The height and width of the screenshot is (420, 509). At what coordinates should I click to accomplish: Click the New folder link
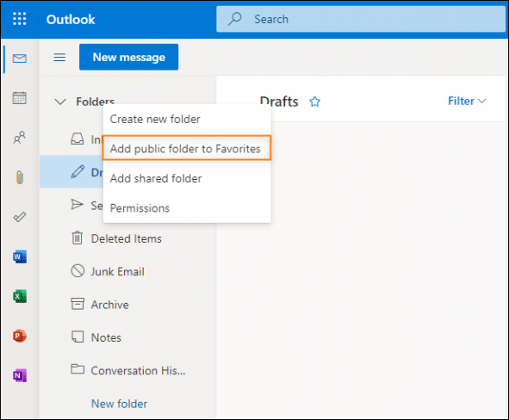(x=119, y=404)
